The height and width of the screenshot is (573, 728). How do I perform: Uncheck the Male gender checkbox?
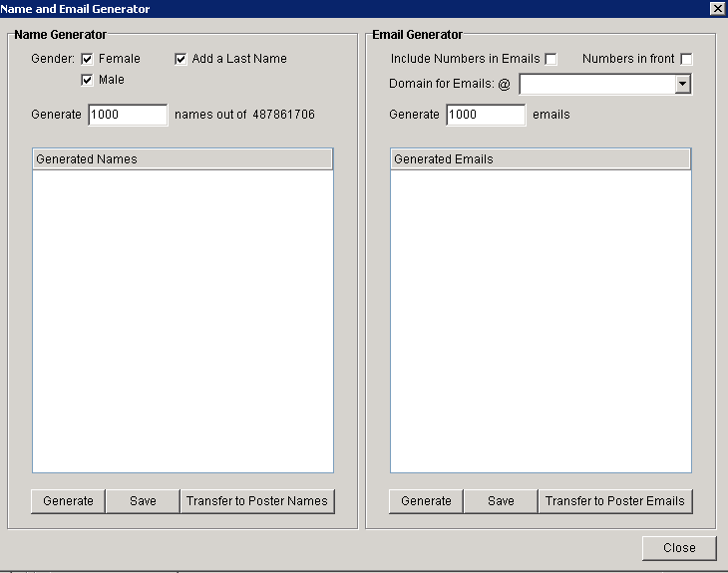point(87,80)
